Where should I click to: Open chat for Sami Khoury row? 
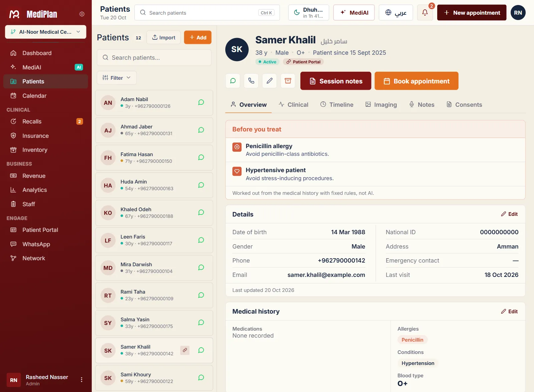tap(201, 378)
